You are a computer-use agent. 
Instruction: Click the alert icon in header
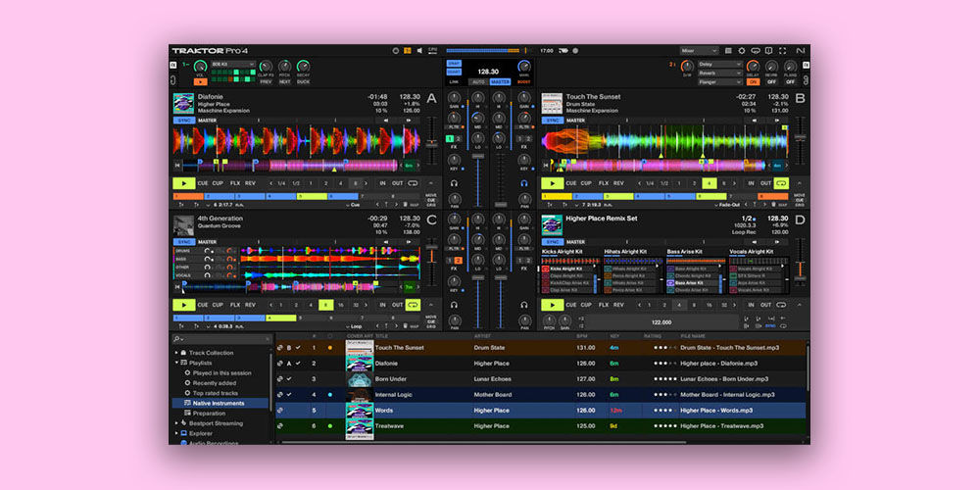coord(768,51)
